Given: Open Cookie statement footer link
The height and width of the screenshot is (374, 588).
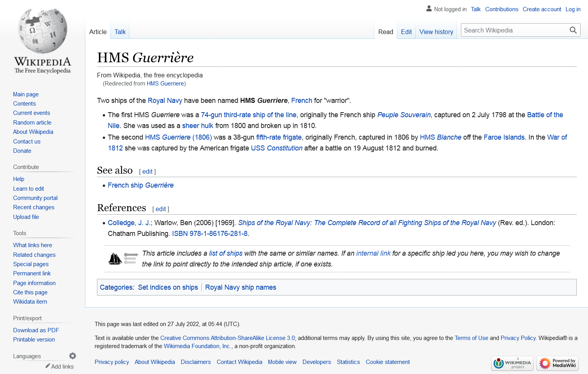Looking at the screenshot, I should click(388, 362).
